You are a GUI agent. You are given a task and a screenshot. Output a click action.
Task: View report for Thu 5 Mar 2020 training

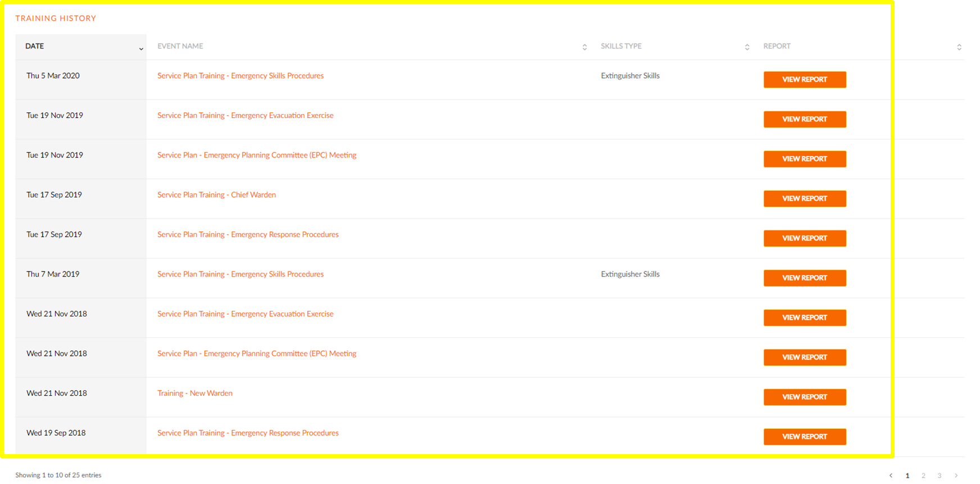[804, 80]
